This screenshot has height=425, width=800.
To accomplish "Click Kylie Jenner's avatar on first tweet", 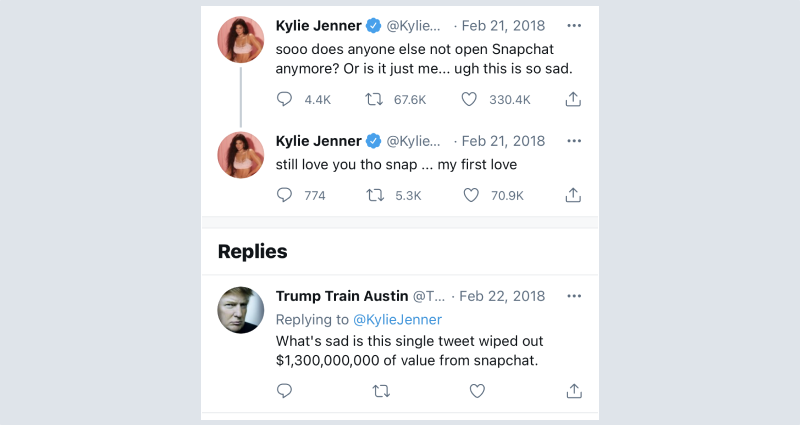I will click(x=241, y=40).
